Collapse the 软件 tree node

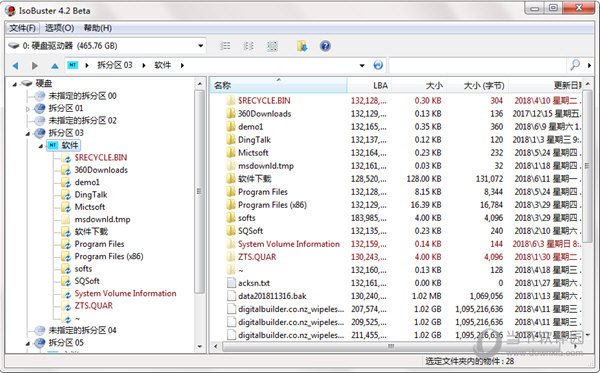[40, 146]
